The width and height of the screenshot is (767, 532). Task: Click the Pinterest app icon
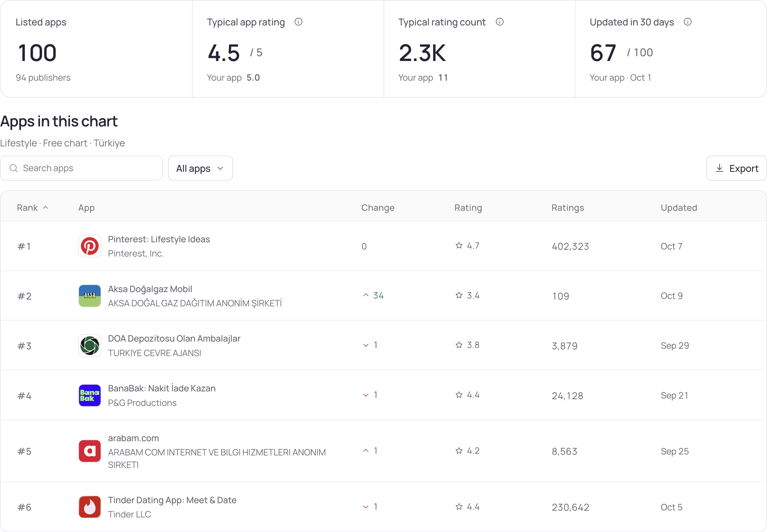click(x=90, y=246)
